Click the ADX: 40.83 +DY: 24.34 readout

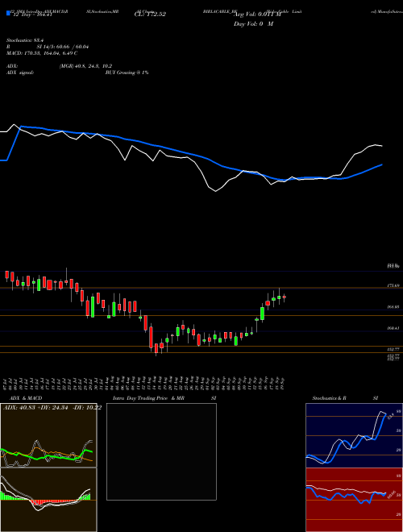point(52,408)
